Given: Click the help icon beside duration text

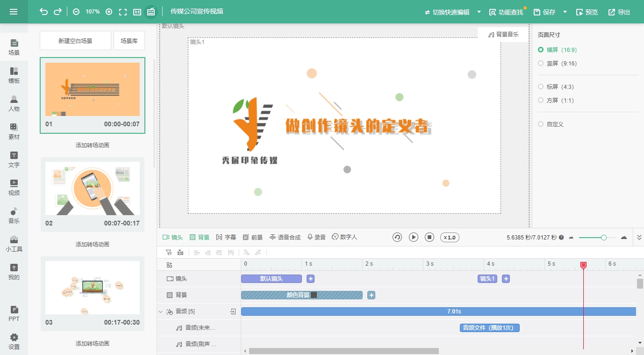Looking at the screenshot, I should (x=561, y=238).
